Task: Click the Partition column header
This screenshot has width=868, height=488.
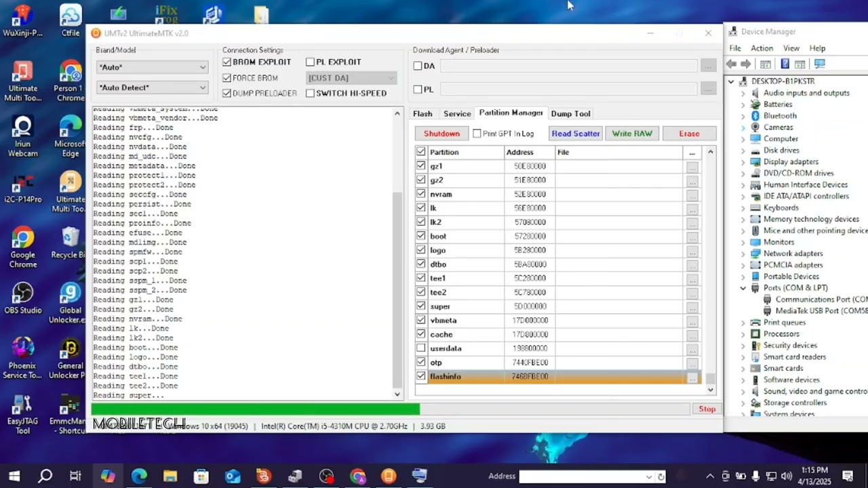Action: [x=466, y=152]
